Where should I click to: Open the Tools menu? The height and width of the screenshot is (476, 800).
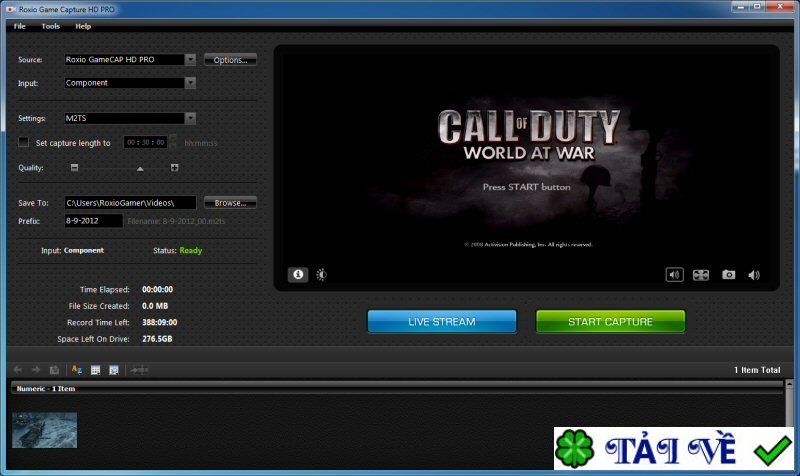click(x=51, y=26)
